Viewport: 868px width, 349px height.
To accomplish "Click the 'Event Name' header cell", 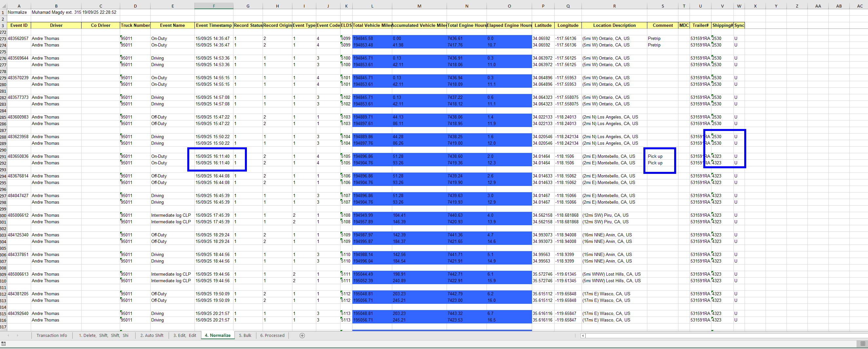I will point(173,25).
